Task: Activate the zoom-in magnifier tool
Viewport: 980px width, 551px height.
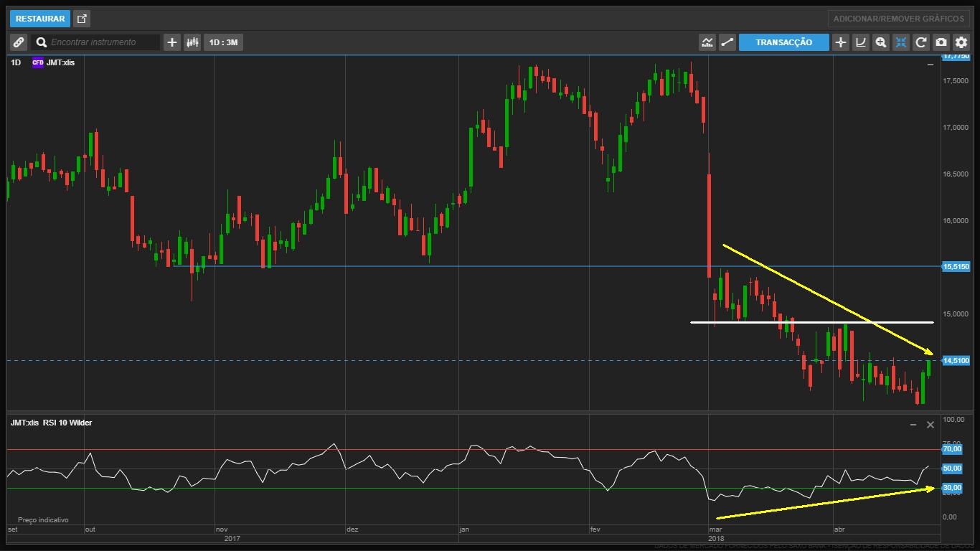Action: coord(881,42)
